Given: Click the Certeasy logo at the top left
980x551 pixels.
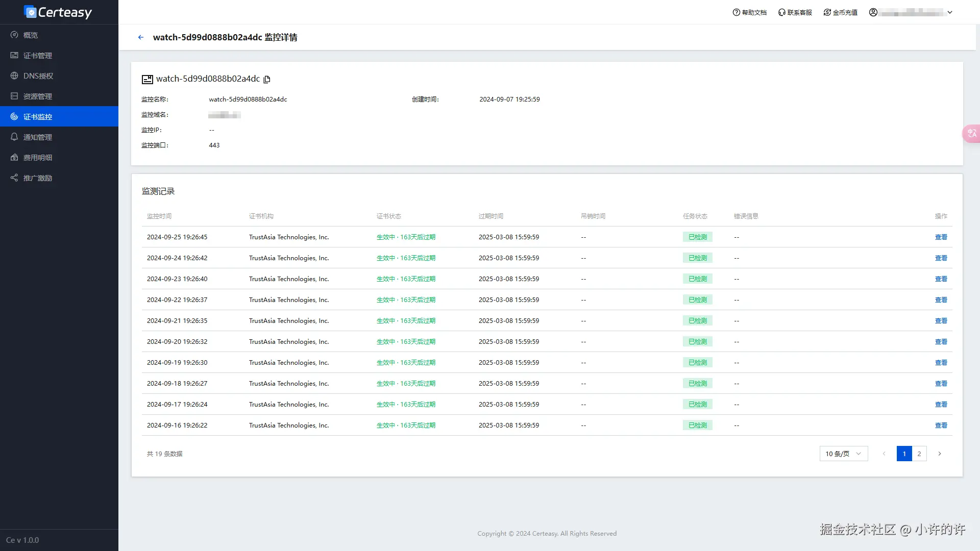Looking at the screenshot, I should point(58,12).
